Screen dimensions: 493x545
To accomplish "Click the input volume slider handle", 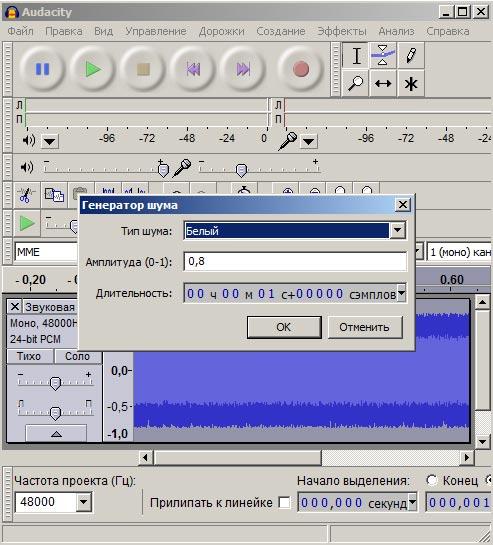I will click(x=241, y=170).
